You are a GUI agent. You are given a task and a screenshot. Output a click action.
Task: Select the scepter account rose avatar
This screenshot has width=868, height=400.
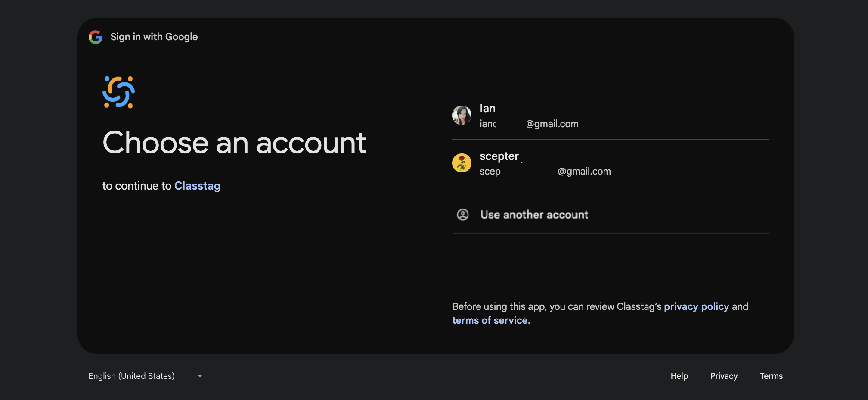(462, 163)
